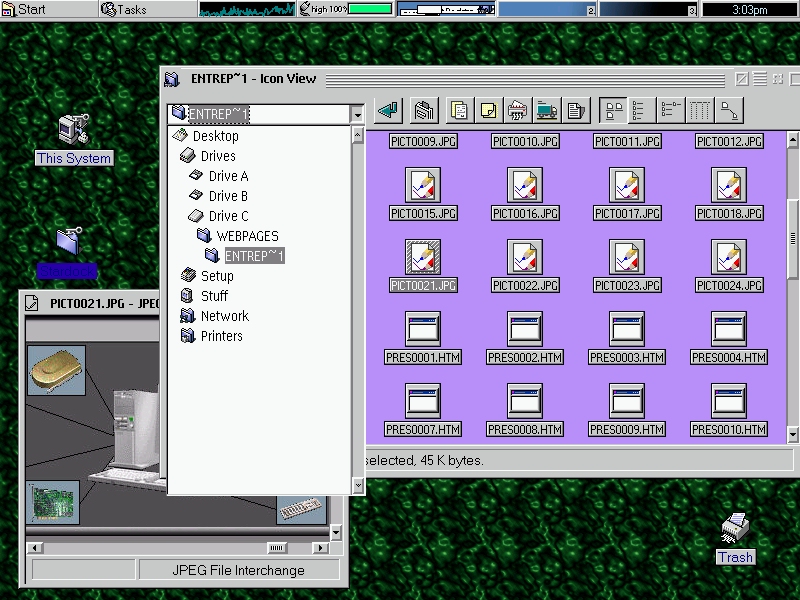
Task: Click file pane scroll up arrow
Action: (x=793, y=138)
